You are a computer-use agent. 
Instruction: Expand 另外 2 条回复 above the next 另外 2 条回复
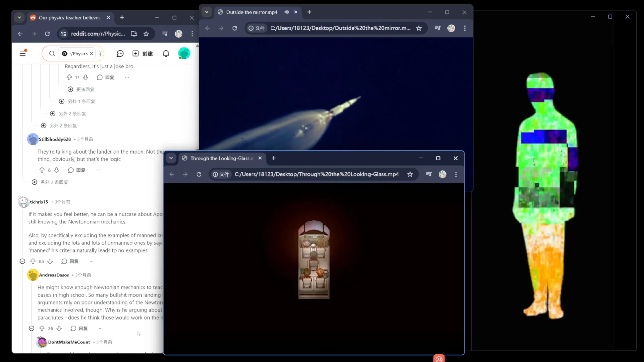[68, 114]
